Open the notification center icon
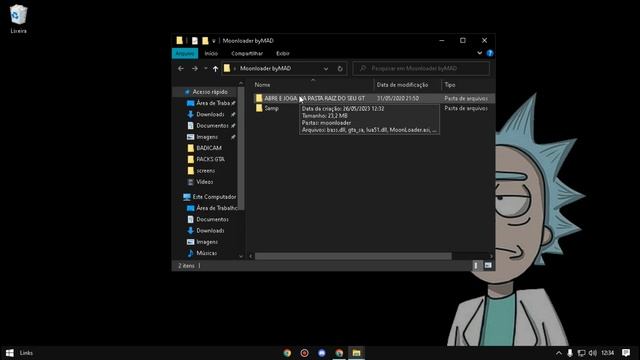Image resolution: width=640 pixels, height=360 pixels. click(626, 353)
